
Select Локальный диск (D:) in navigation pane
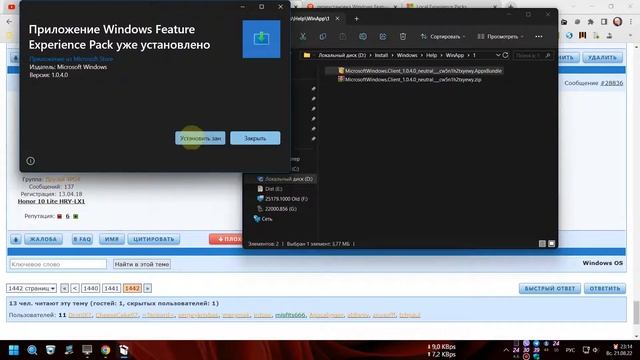point(284,179)
